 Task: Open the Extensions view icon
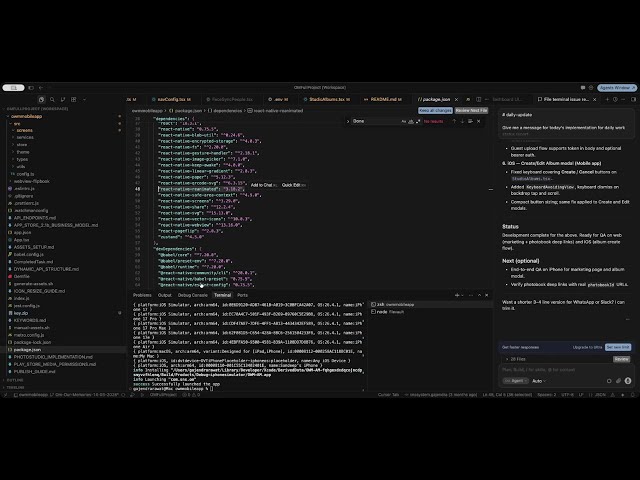pos(73,99)
